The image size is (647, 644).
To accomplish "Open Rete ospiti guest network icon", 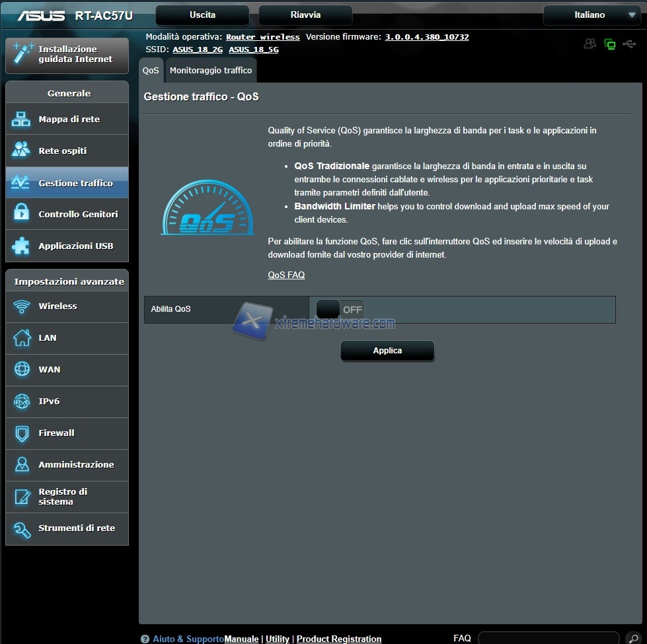I will point(22,151).
